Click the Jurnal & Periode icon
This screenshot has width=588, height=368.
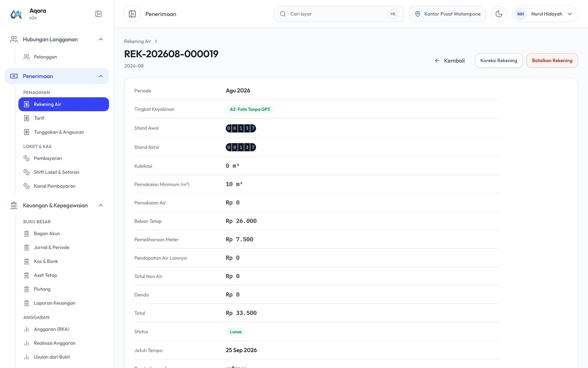pos(26,247)
